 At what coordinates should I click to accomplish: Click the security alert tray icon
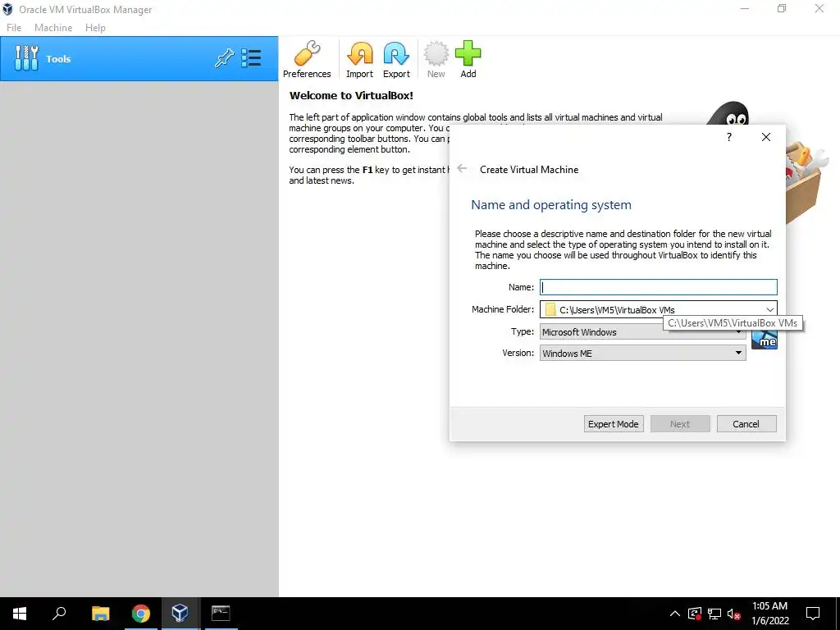click(694, 614)
